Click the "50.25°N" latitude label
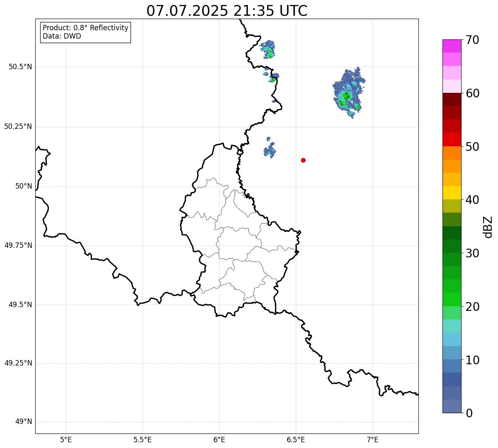 pyautogui.click(x=18, y=126)
